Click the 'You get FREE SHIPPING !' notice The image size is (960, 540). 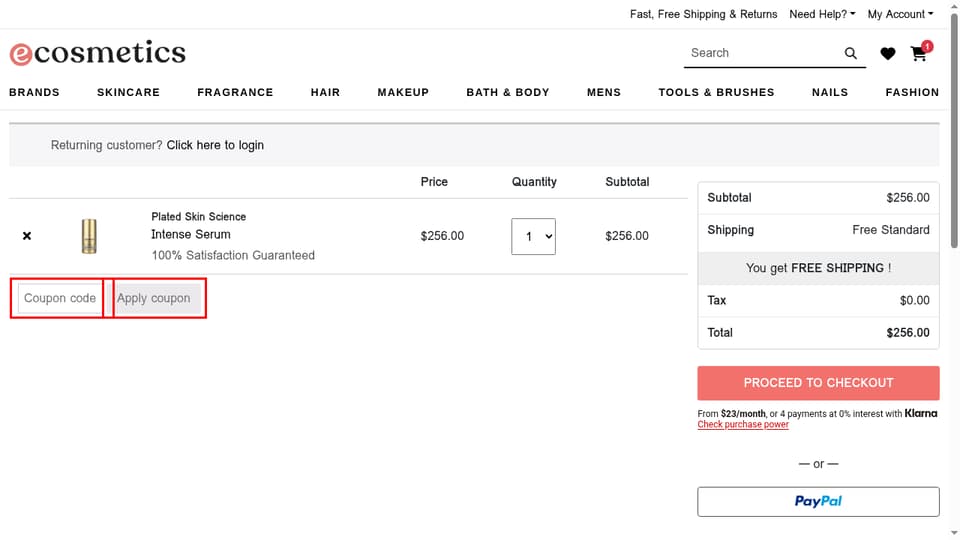(x=818, y=268)
